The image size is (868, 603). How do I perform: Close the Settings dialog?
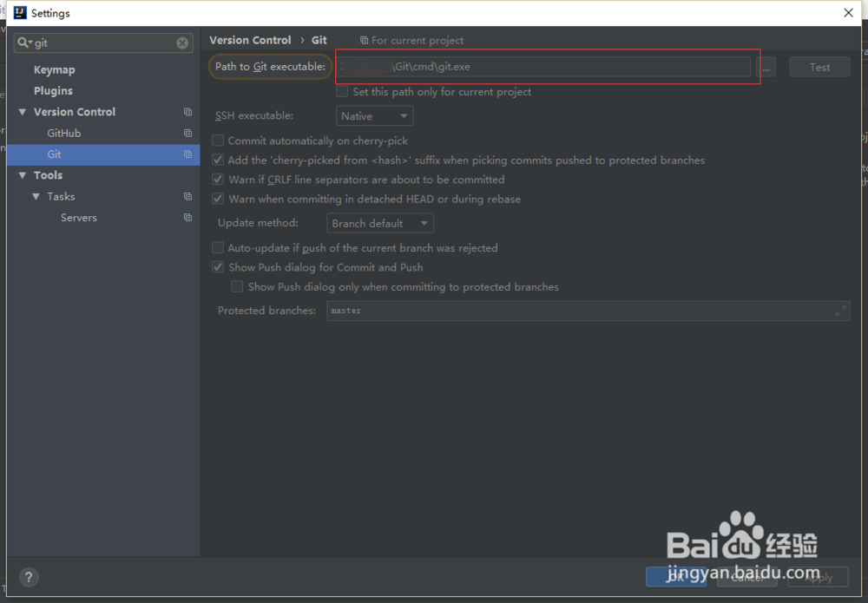coord(848,13)
